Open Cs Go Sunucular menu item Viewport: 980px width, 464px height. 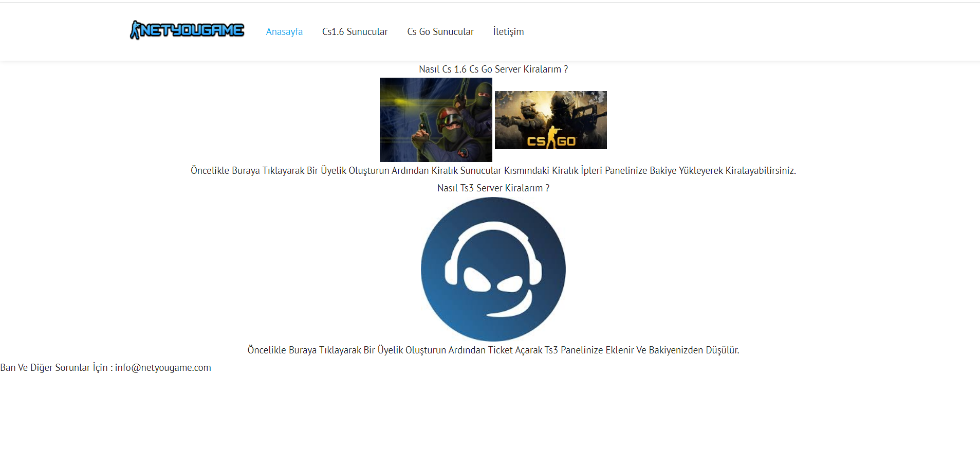(440, 32)
